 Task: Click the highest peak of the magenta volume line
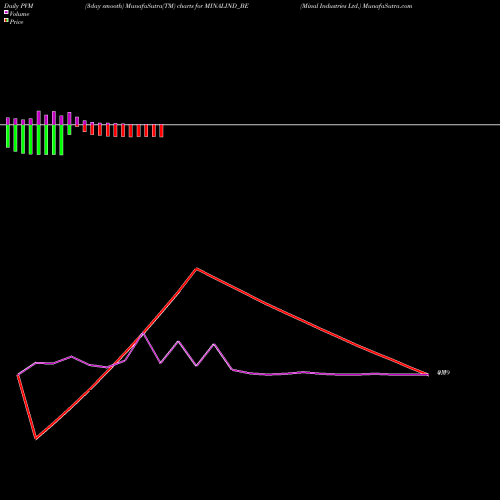(143, 333)
